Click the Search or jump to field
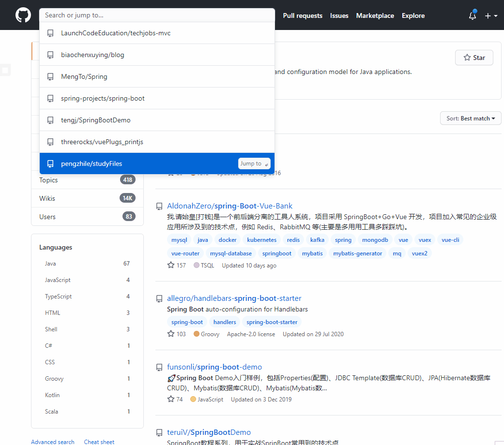 pos(156,15)
